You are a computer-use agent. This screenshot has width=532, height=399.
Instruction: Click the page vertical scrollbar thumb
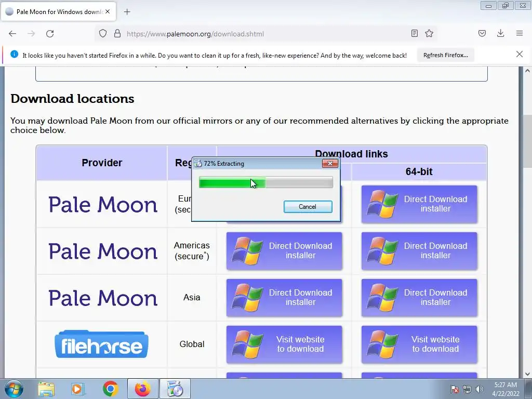tap(527, 141)
